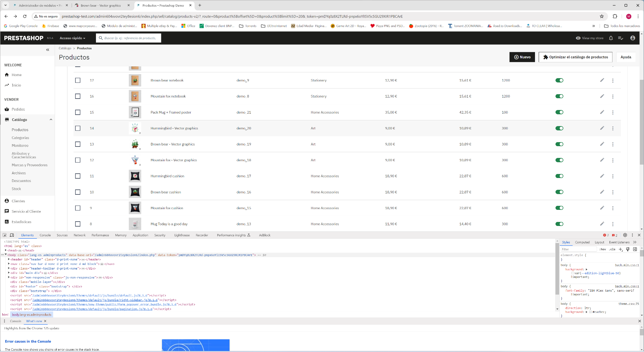Collapse the Catálogo sidebar section
644x352 pixels.
pyautogui.click(x=51, y=120)
